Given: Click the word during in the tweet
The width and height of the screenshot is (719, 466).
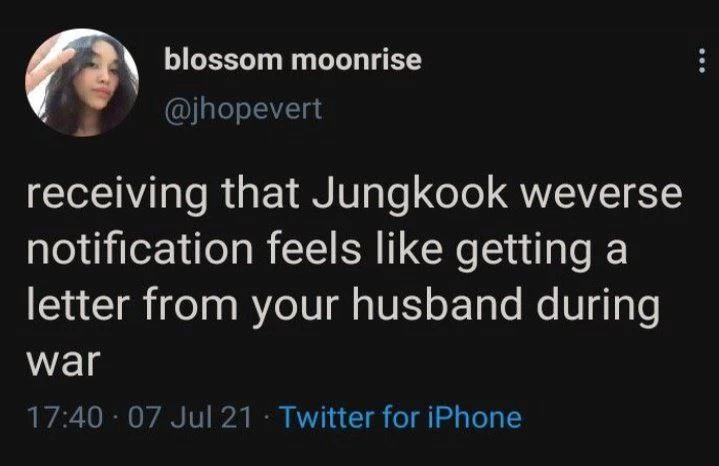Looking at the screenshot, I should 598,307.
